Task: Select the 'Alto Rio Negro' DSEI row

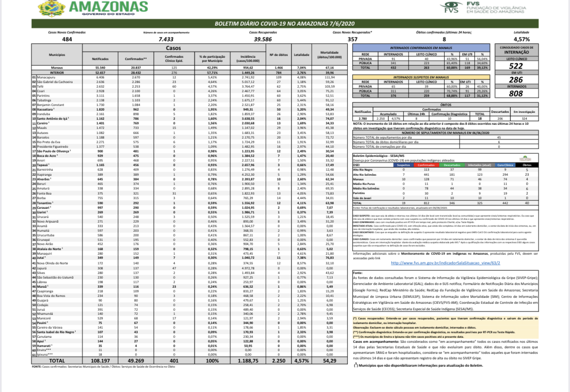Action: coord(445,169)
